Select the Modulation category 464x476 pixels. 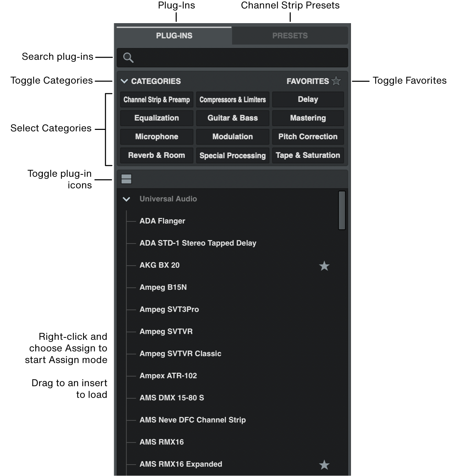pyautogui.click(x=233, y=137)
